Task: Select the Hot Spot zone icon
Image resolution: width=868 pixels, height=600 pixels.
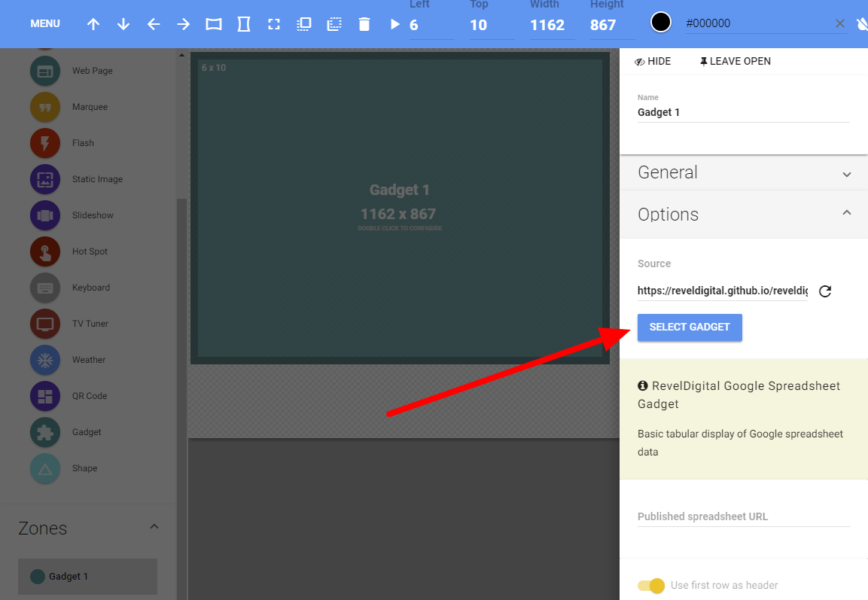Action: [x=45, y=251]
